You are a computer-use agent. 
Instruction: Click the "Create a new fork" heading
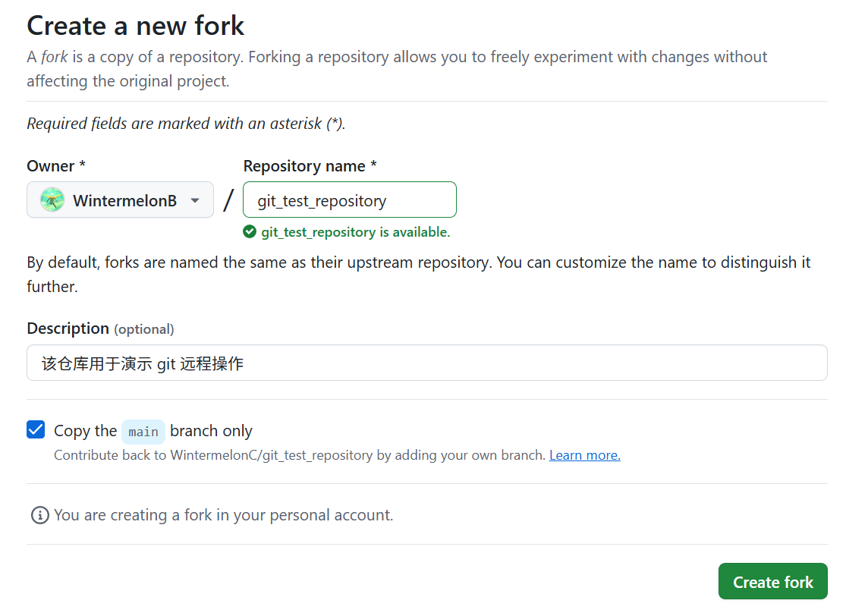tap(136, 26)
